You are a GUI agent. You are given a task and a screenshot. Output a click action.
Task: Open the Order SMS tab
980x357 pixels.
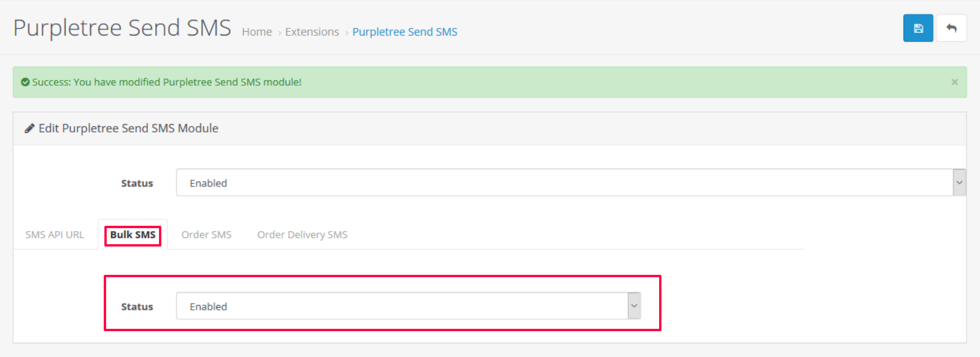tap(206, 235)
